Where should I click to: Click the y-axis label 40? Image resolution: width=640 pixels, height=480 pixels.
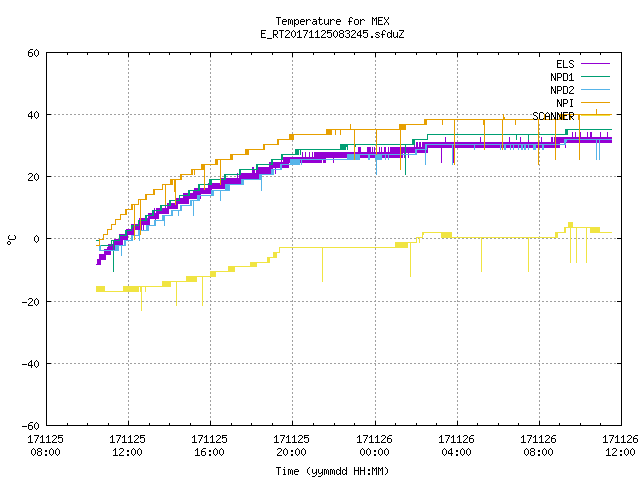click(33, 115)
